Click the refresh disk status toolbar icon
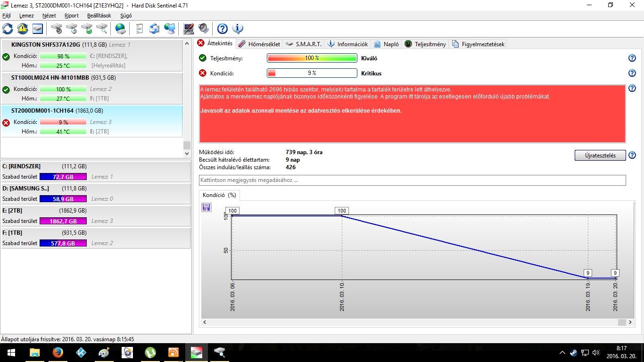644x362 pixels. [x=8, y=29]
